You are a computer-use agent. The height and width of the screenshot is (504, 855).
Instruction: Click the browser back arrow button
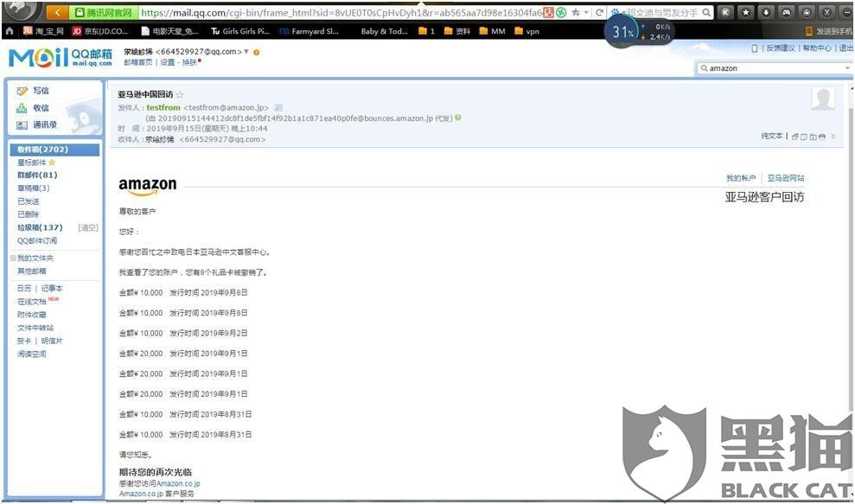[x=58, y=12]
